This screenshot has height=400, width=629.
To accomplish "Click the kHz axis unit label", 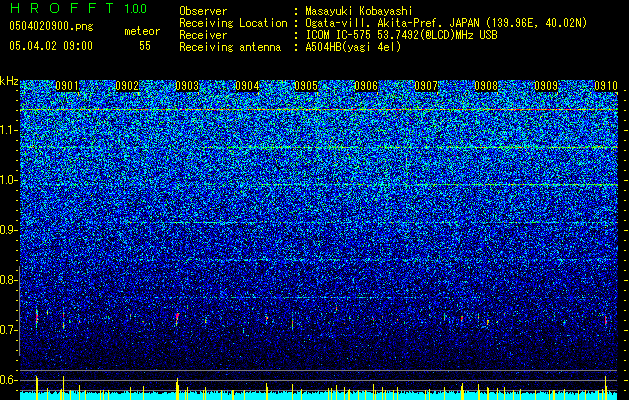I will [9, 81].
